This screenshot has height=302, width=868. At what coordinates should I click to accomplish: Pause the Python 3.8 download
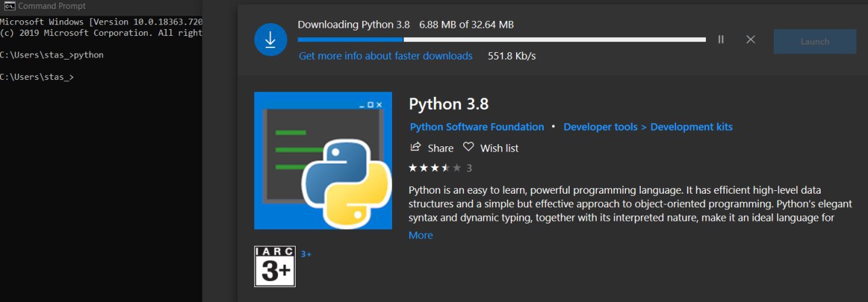click(721, 39)
